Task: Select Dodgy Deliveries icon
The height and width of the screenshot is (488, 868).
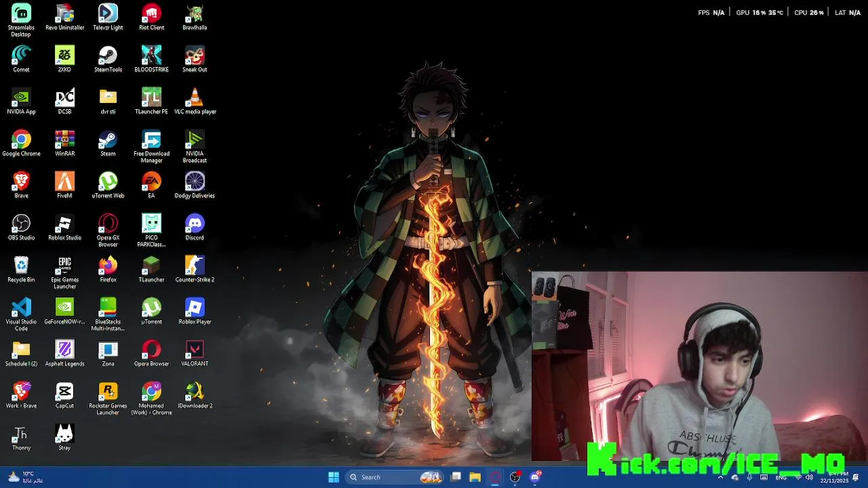Action: pos(195,186)
